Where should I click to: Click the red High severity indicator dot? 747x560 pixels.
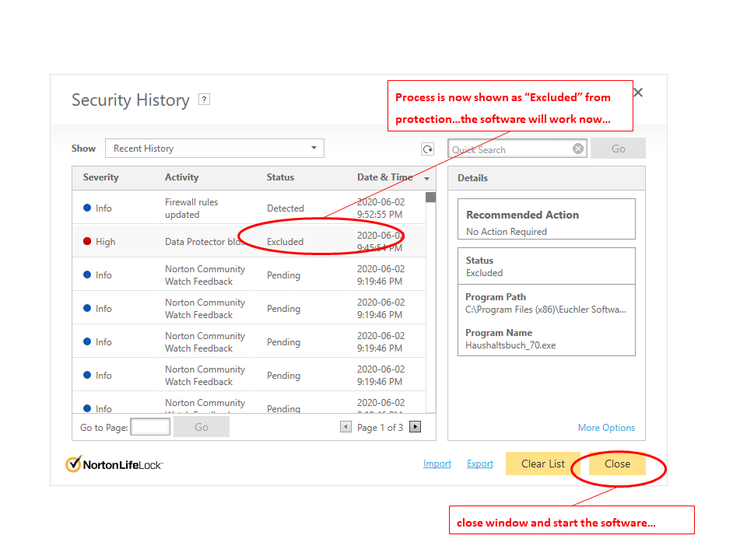point(87,241)
